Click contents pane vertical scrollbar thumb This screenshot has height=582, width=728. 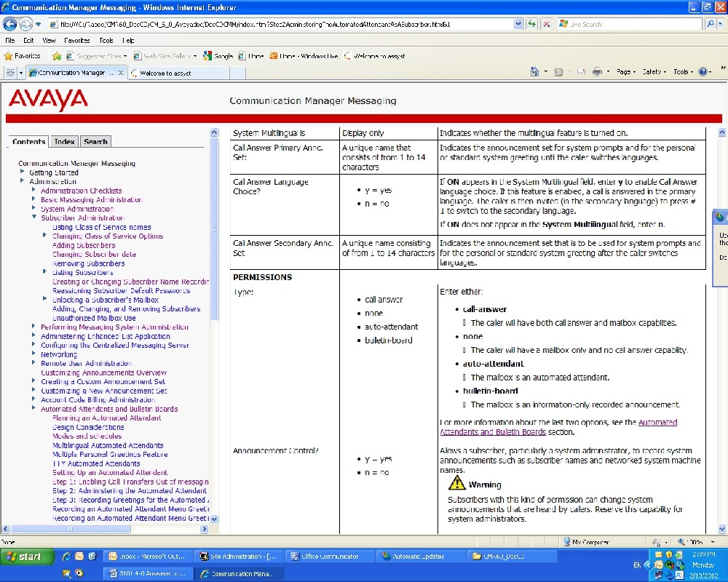click(214, 229)
